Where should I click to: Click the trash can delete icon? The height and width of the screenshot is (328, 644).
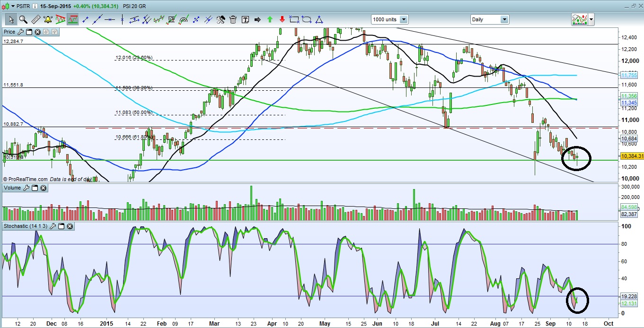pyautogui.click(x=233, y=19)
